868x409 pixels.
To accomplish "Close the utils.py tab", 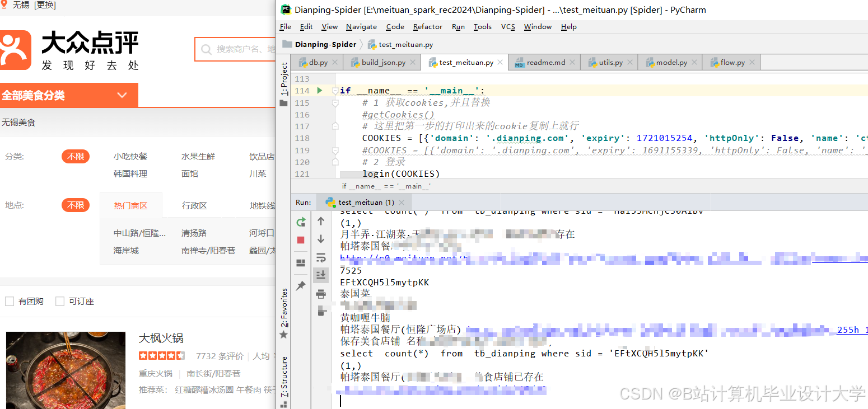I will 631,63.
